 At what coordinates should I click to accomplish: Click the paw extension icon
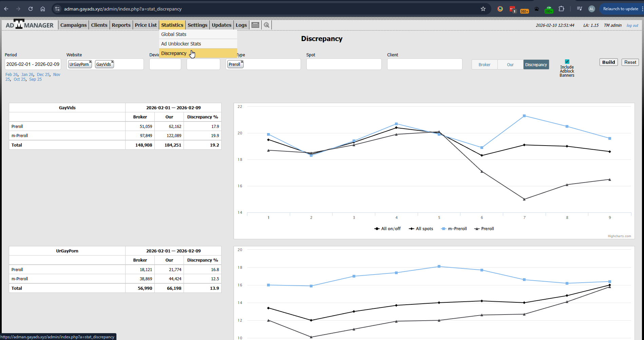536,9
